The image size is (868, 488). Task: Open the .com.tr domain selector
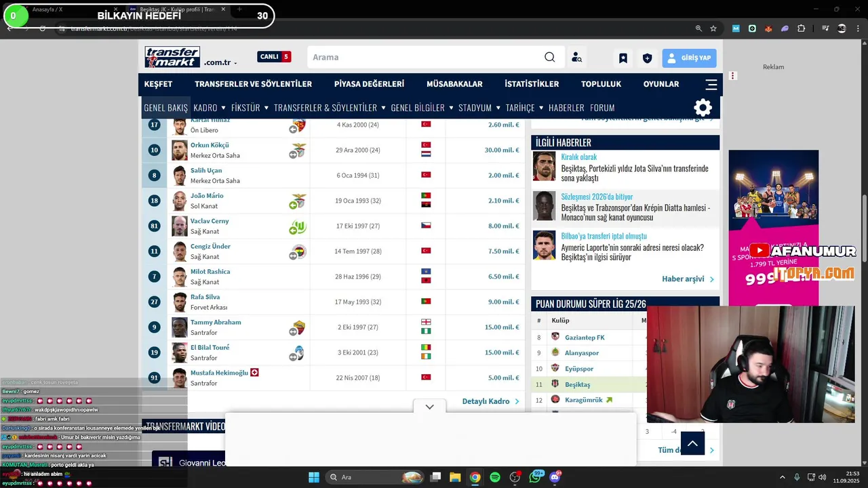pyautogui.click(x=220, y=62)
